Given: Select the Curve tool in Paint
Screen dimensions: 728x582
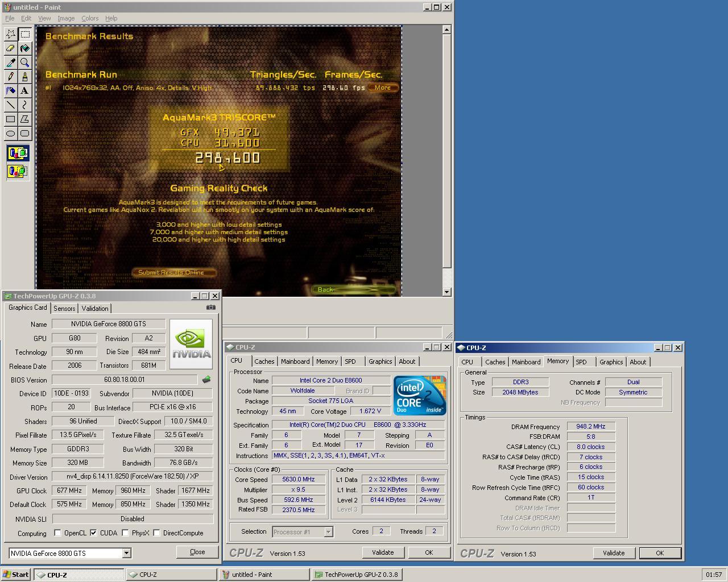Looking at the screenshot, I should point(25,105).
